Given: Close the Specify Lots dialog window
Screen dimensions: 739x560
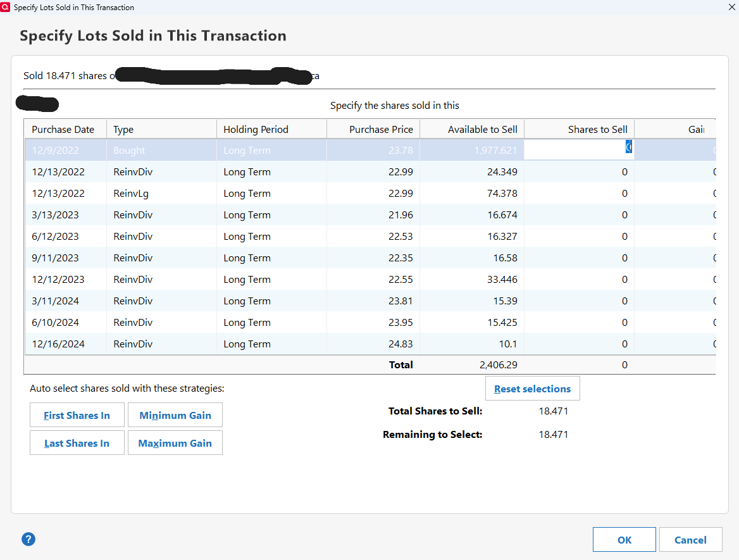Looking at the screenshot, I should coord(731,7).
